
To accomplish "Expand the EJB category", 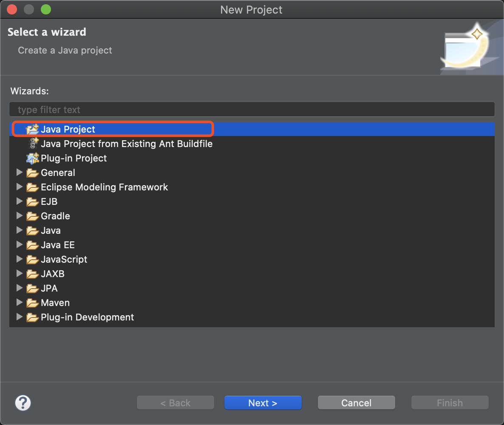I will pyautogui.click(x=19, y=201).
